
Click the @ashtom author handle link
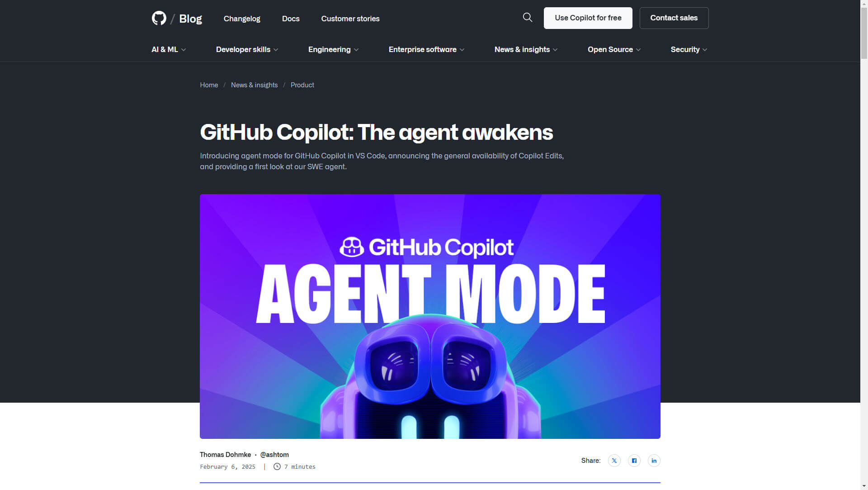[274, 455]
